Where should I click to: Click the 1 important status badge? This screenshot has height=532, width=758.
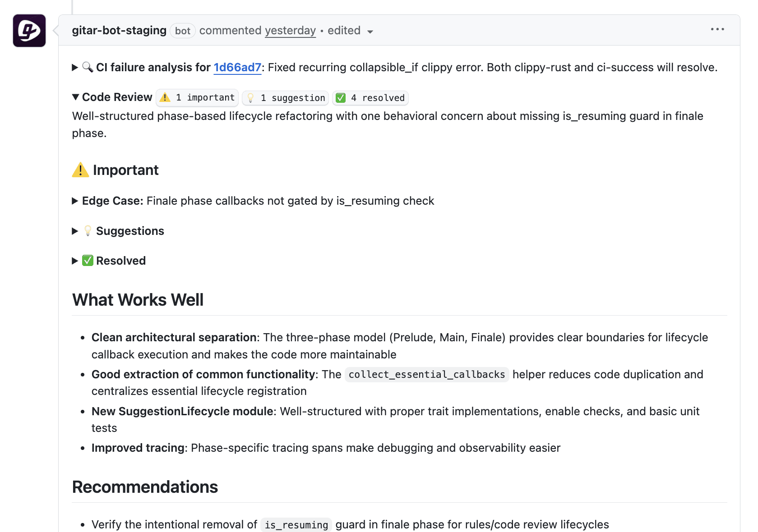197,97
